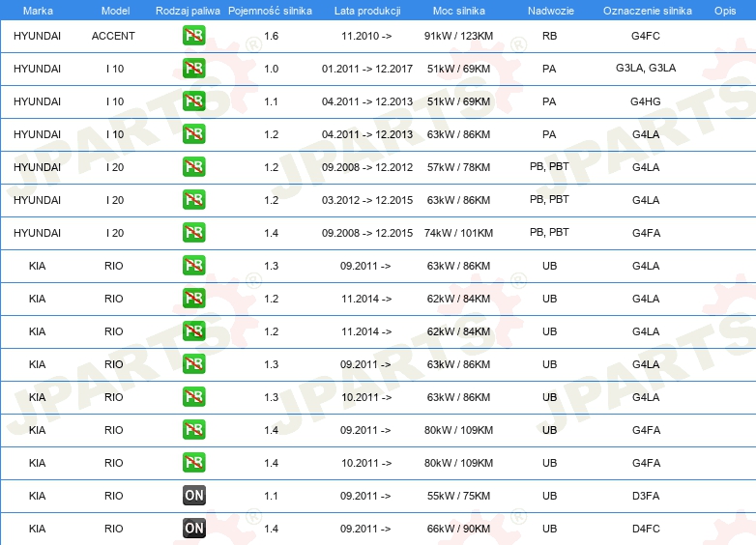
Task: Click the Opis column header
Action: (x=724, y=10)
